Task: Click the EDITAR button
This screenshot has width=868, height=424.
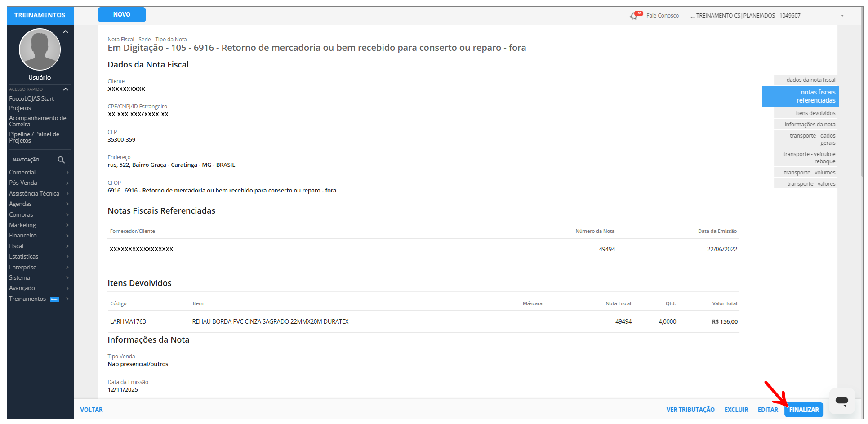Action: pyautogui.click(x=768, y=410)
